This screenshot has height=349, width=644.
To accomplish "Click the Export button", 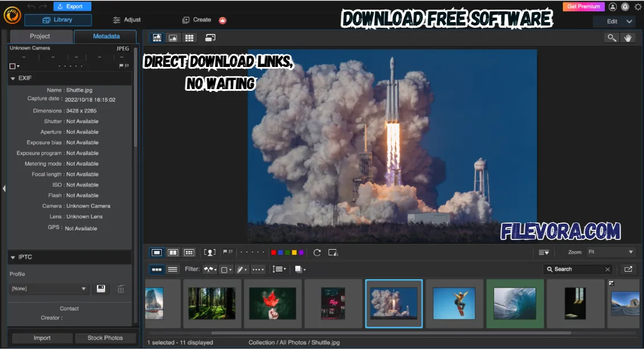I will coord(72,6).
